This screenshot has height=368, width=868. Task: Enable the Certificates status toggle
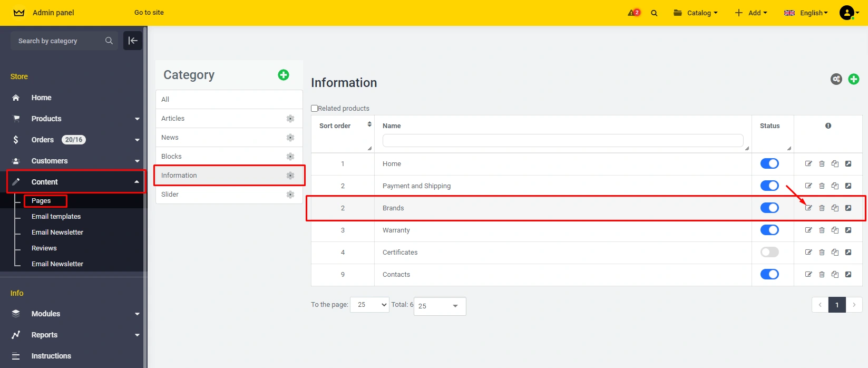click(769, 253)
